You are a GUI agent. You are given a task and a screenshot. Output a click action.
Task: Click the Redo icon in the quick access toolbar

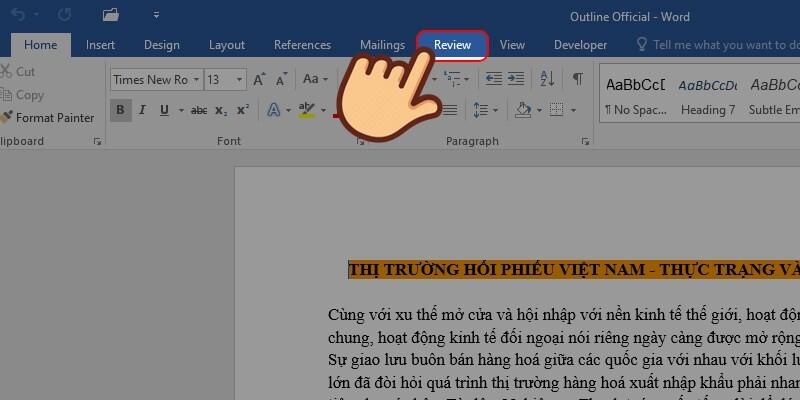click(65, 15)
